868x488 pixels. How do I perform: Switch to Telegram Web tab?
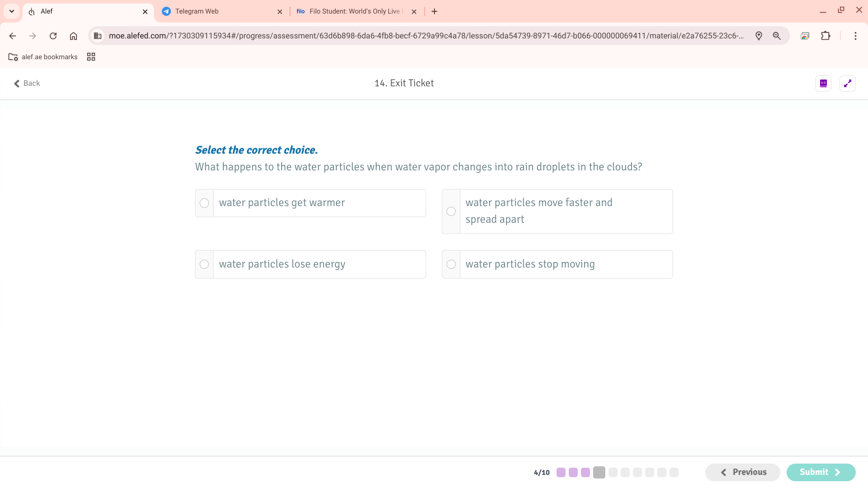[x=217, y=11]
